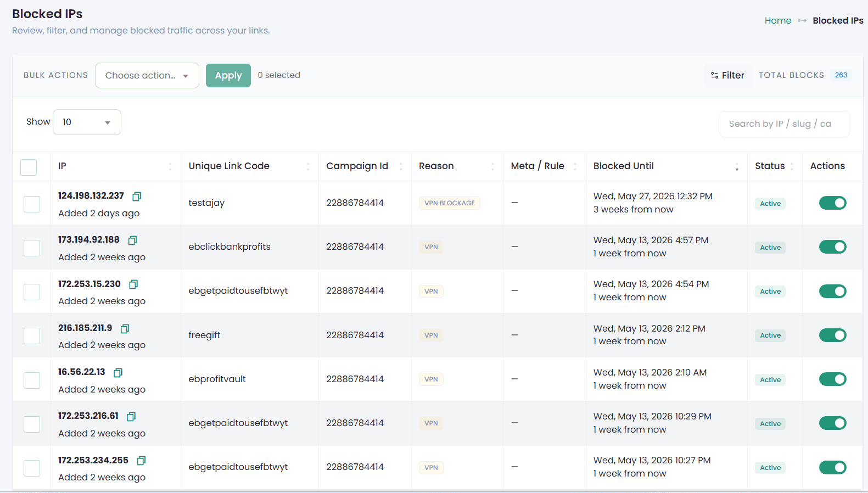Image resolution: width=868 pixels, height=493 pixels.
Task: Toggle block switch for 172.253.234.255 row
Action: (x=832, y=467)
